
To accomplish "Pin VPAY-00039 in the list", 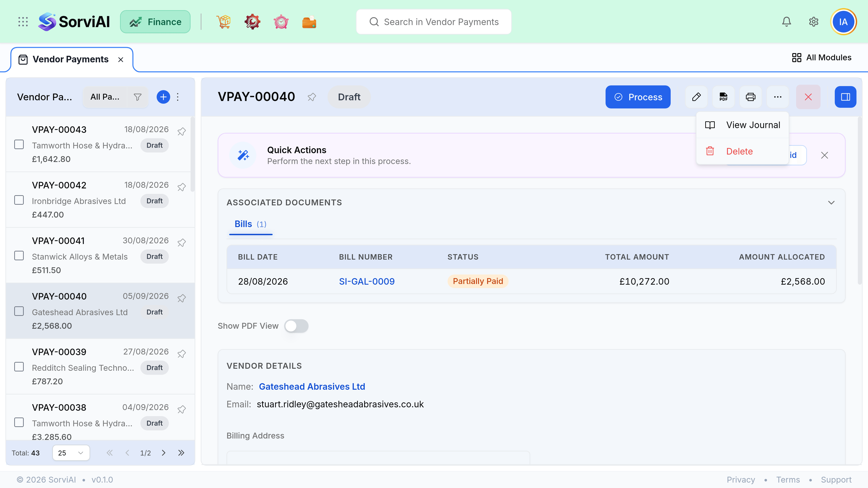I will [x=182, y=354].
